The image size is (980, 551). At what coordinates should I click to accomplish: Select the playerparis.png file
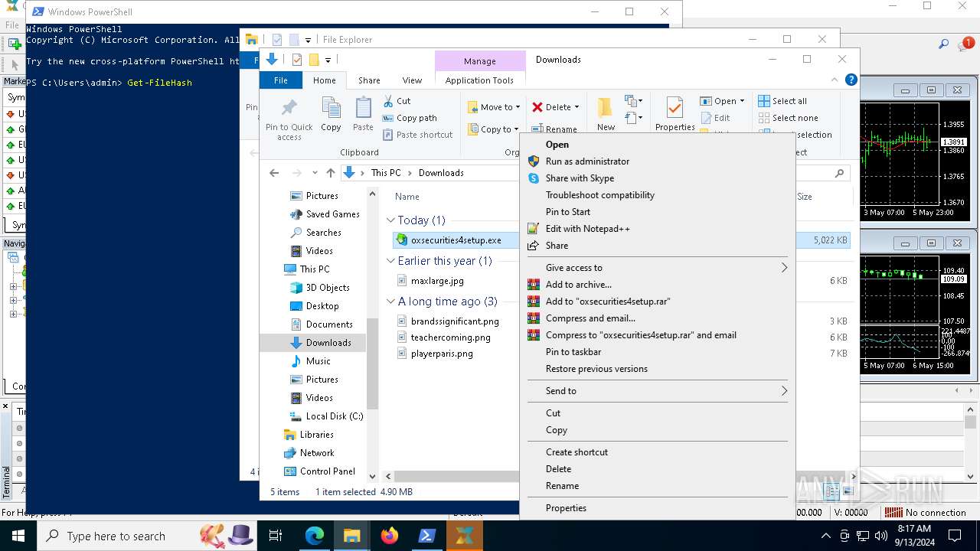pos(442,354)
